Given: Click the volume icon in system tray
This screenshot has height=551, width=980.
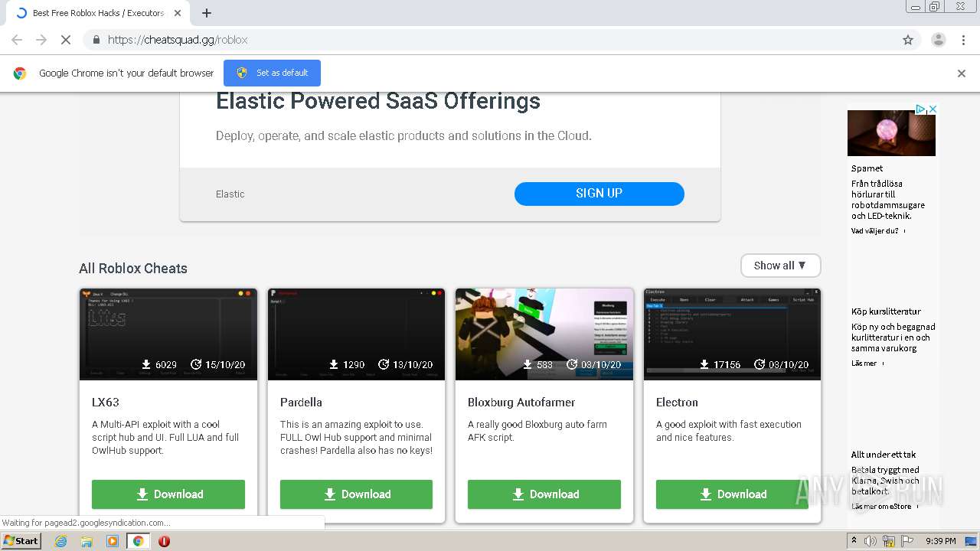Looking at the screenshot, I should 871,541.
